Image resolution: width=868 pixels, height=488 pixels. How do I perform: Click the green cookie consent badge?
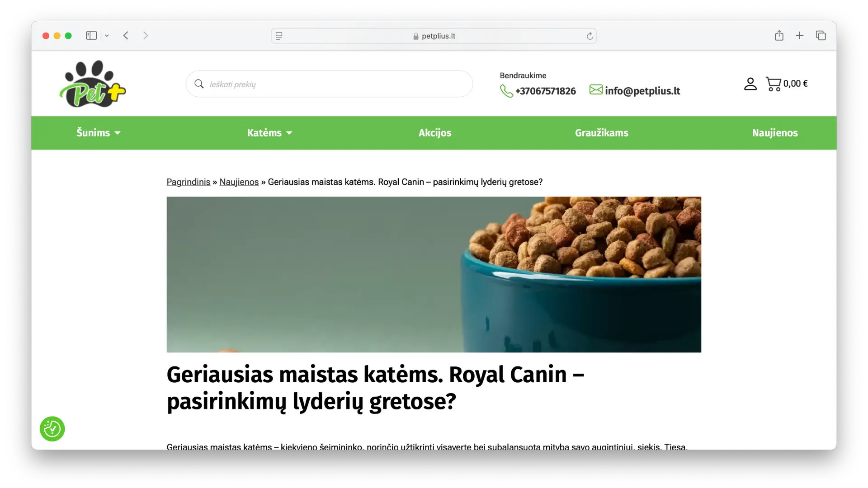click(52, 429)
